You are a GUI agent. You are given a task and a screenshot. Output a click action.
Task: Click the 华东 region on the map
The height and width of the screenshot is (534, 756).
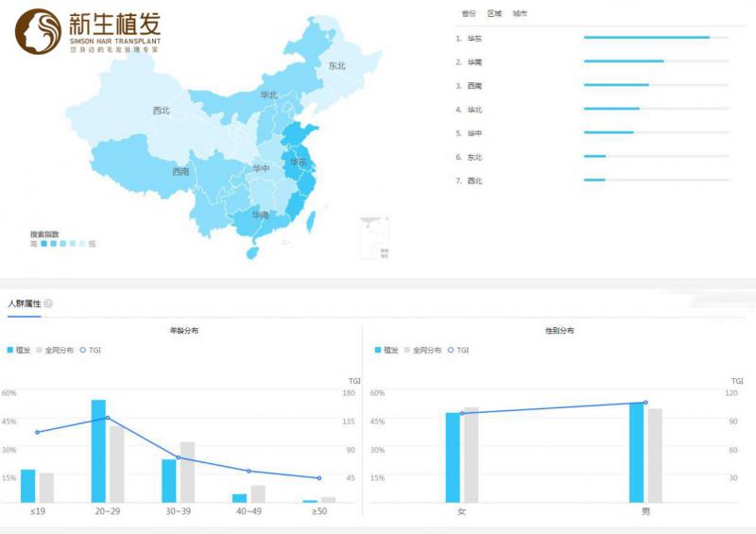299,163
